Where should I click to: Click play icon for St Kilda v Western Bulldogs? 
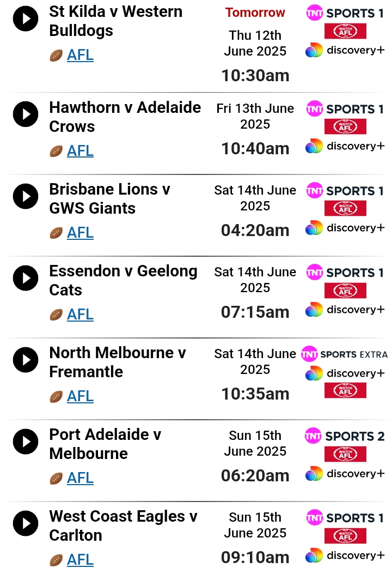[26, 19]
